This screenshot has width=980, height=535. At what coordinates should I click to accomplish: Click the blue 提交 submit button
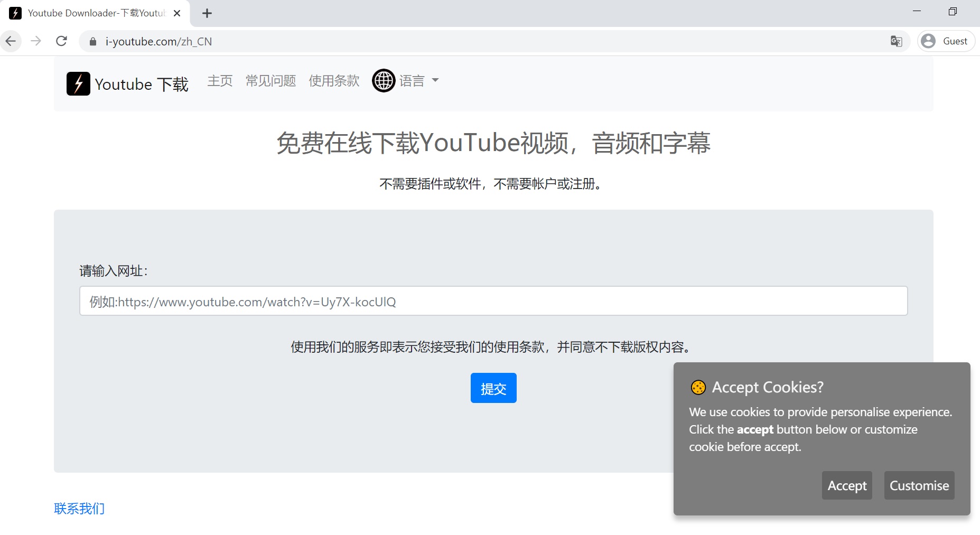coord(493,388)
